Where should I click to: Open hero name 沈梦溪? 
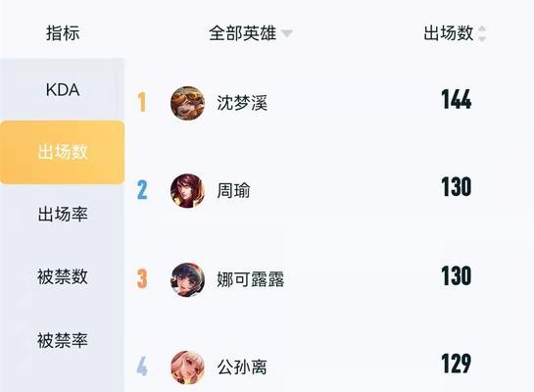pyautogui.click(x=242, y=103)
